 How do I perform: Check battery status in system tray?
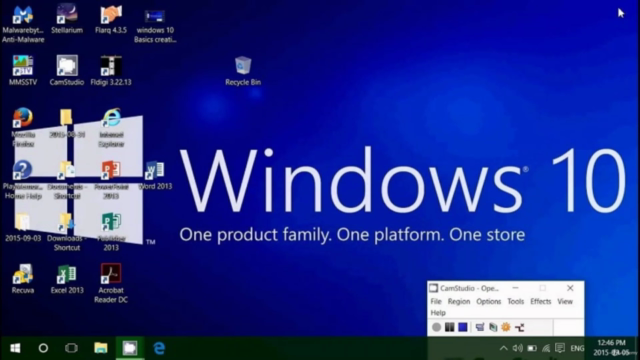532,348
